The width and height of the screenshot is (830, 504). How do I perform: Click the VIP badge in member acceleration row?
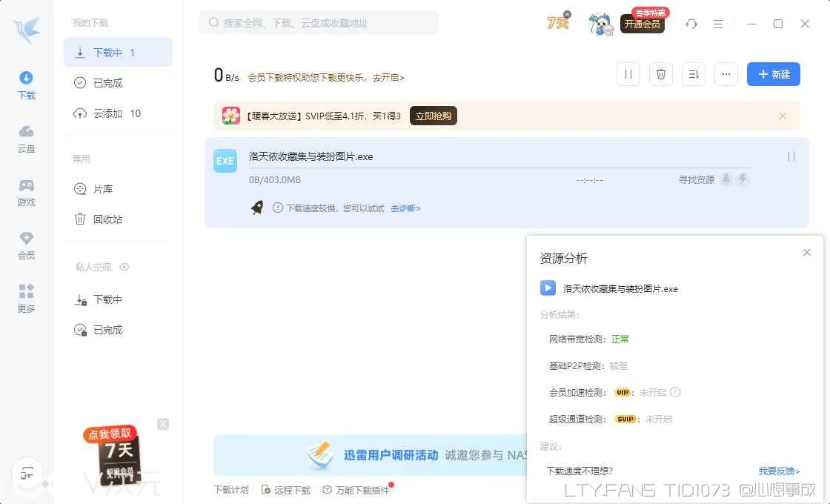(623, 392)
